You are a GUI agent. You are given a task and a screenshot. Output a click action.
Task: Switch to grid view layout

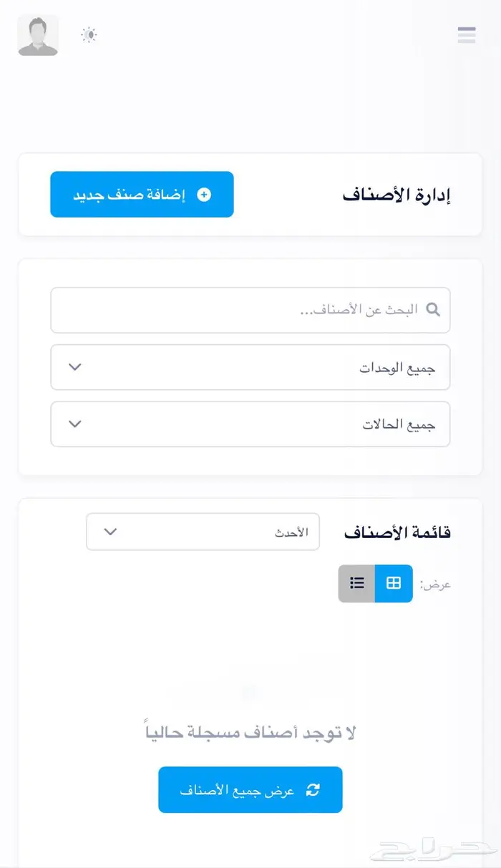[394, 583]
